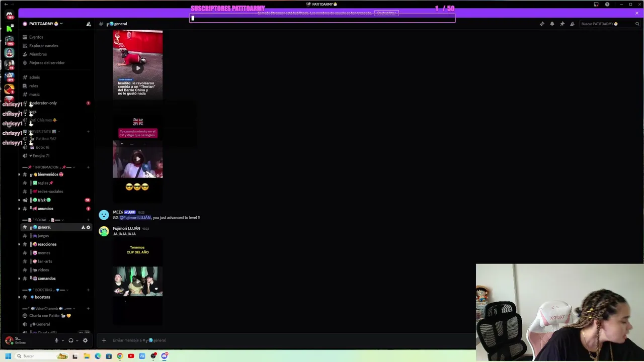Open the inbox icon in title bar

pyautogui.click(x=596, y=5)
